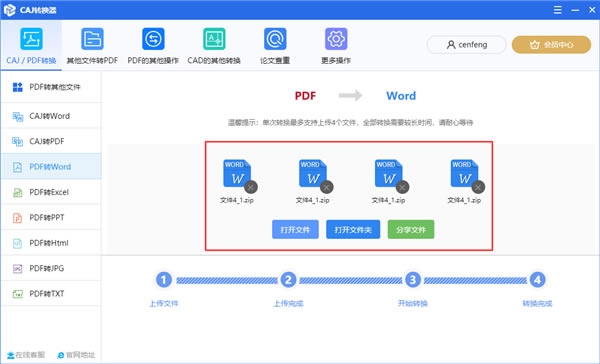This screenshot has height=364, width=600.
Task: Remove the third converted Word file
Action: coord(402,187)
